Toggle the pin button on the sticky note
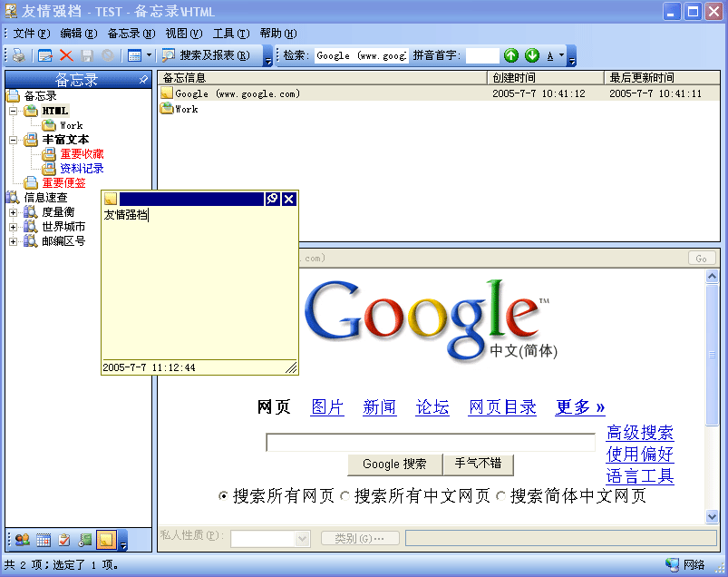The image size is (728, 577). click(273, 199)
